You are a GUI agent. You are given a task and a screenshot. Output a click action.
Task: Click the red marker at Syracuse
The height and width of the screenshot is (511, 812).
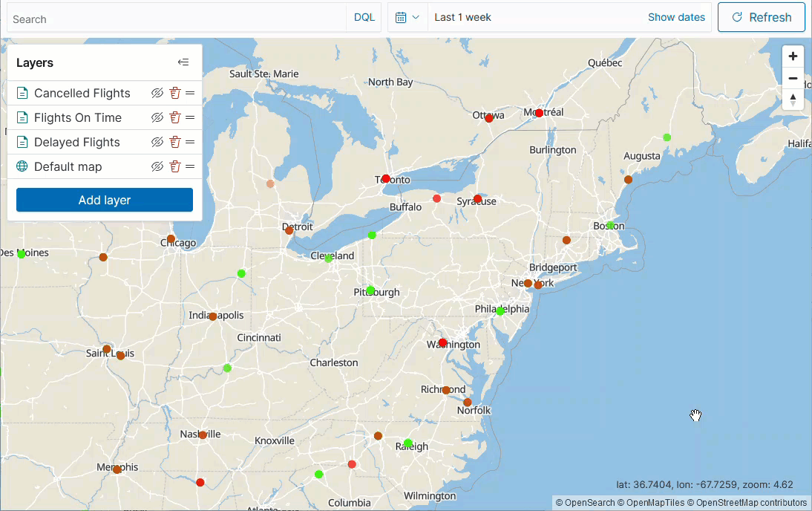(x=477, y=199)
